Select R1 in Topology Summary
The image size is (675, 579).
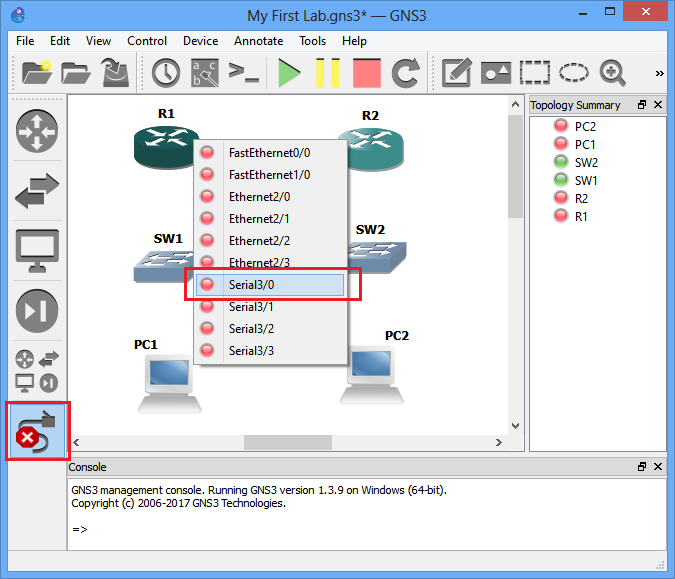581,217
